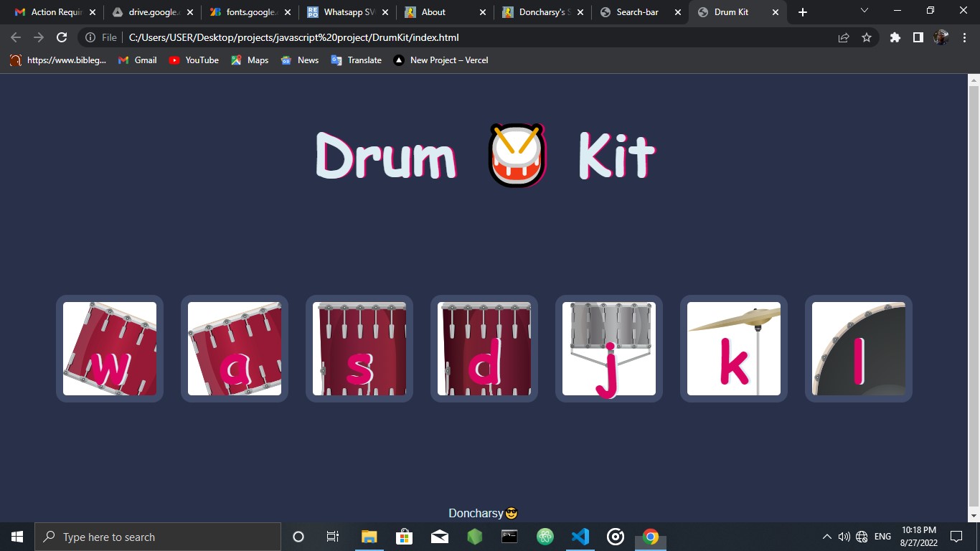Open the tab search dropdown chevron
This screenshot has width=980, height=551.
tap(864, 11)
